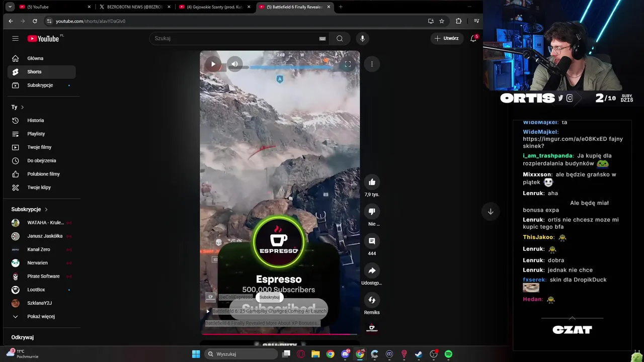Image resolution: width=644 pixels, height=362 pixels.
Task: Seek on the Short's red progress bar
Action: tap(280, 333)
